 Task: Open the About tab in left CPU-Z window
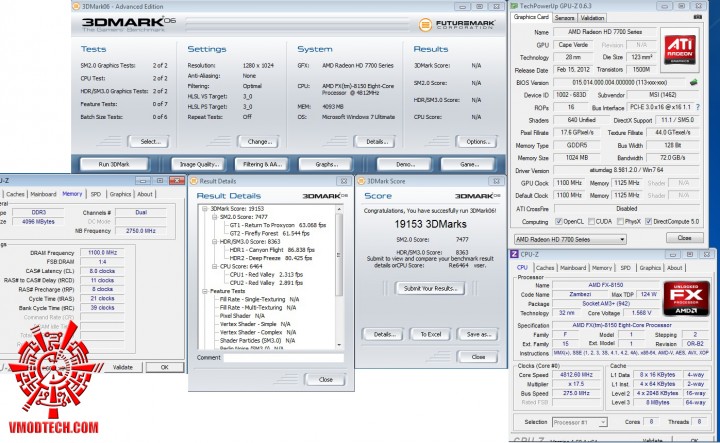(145, 194)
